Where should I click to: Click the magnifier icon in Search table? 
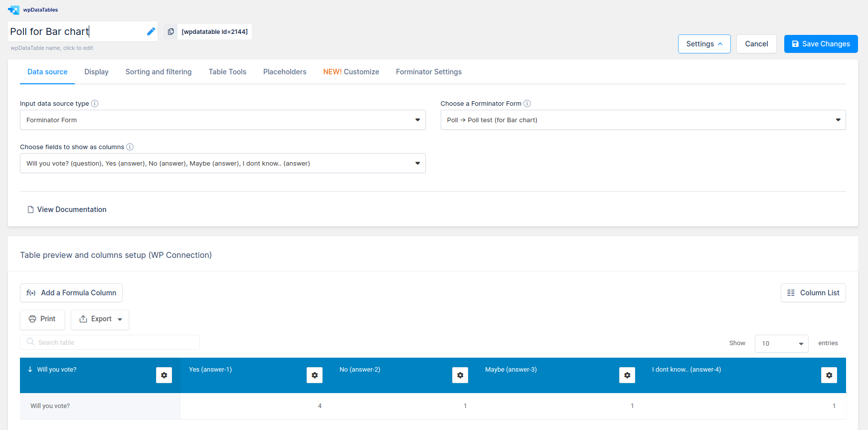tap(30, 342)
